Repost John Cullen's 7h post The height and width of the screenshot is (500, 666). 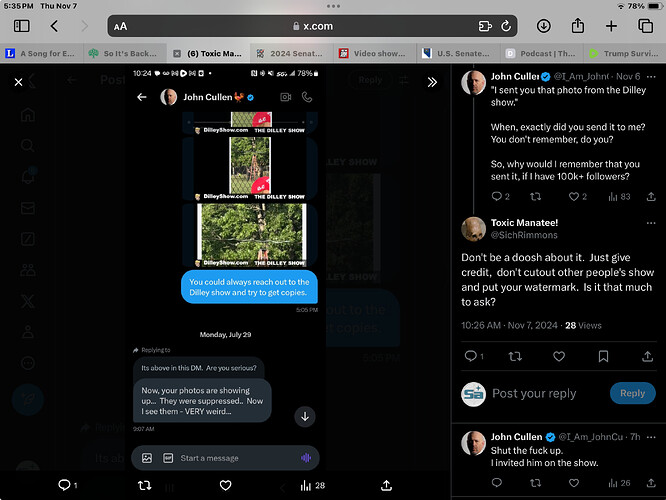(x=536, y=483)
